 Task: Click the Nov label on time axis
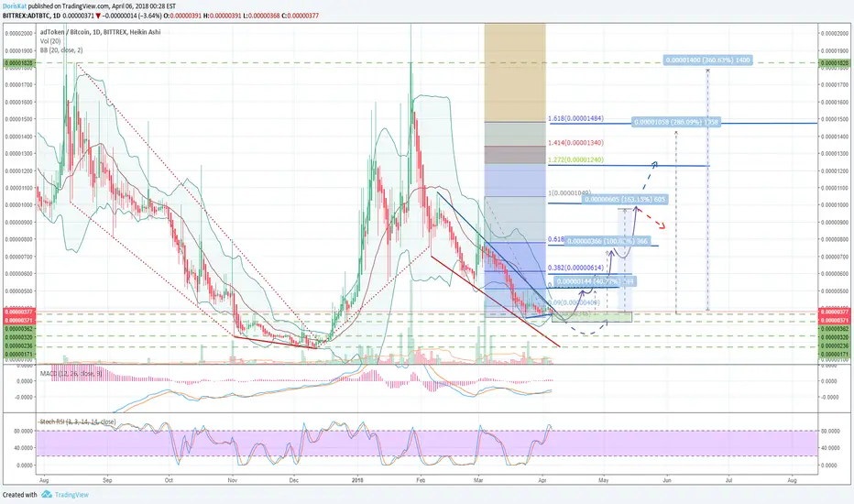[233, 480]
